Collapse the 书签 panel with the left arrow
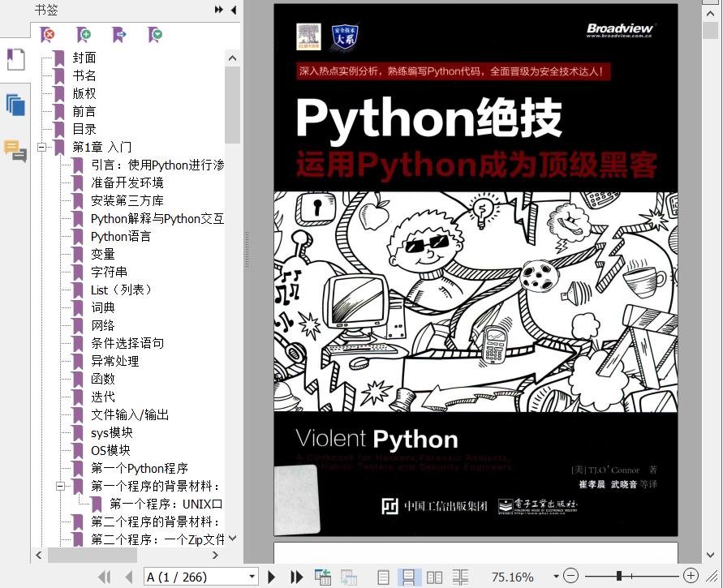Viewport: 723px width, 588px height. tap(234, 10)
